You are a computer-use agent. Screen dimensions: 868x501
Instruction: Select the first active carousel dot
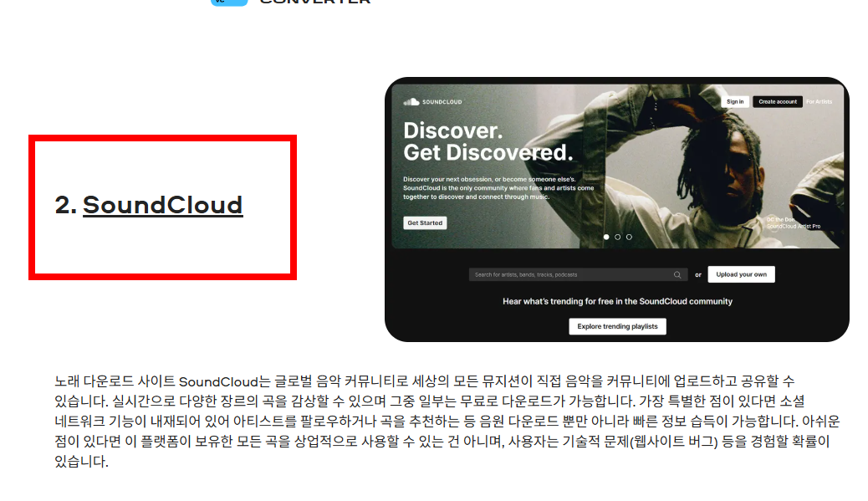click(x=606, y=237)
